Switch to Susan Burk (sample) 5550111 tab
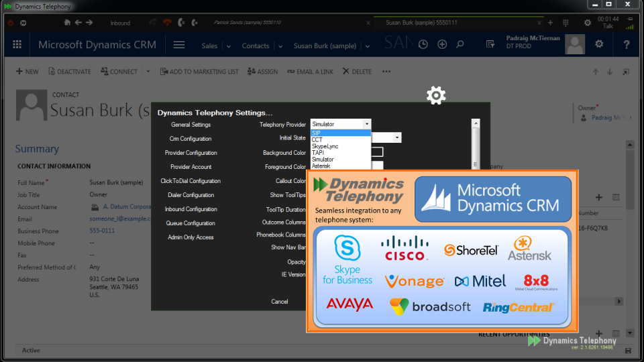The image size is (644, 362). 421,23
